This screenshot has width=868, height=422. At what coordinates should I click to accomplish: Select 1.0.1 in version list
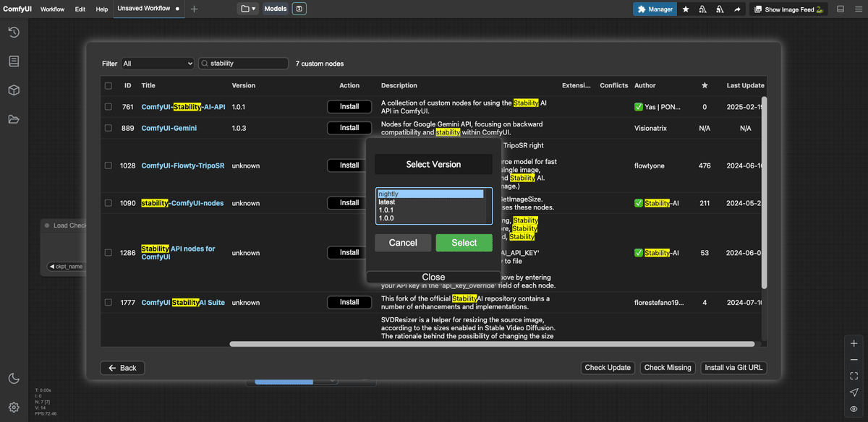(x=430, y=210)
